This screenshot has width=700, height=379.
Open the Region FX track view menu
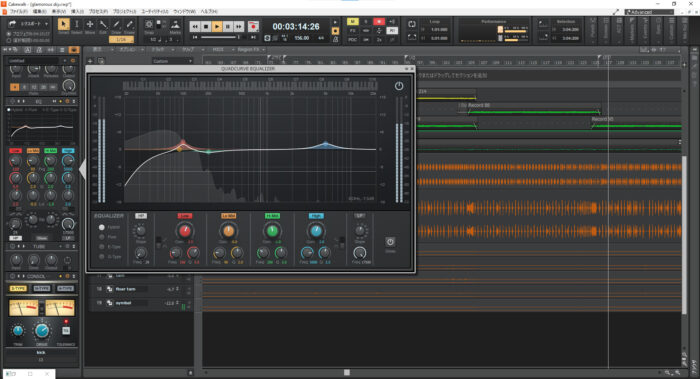[250, 50]
